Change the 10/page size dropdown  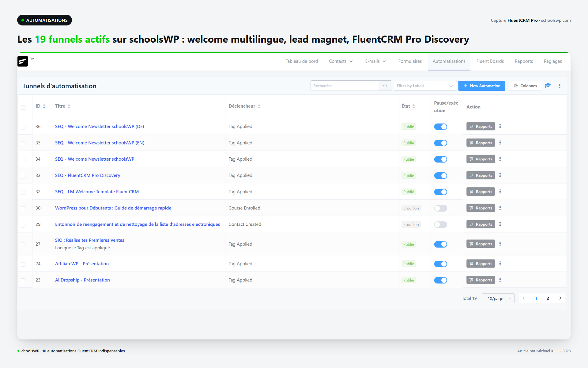point(498,298)
